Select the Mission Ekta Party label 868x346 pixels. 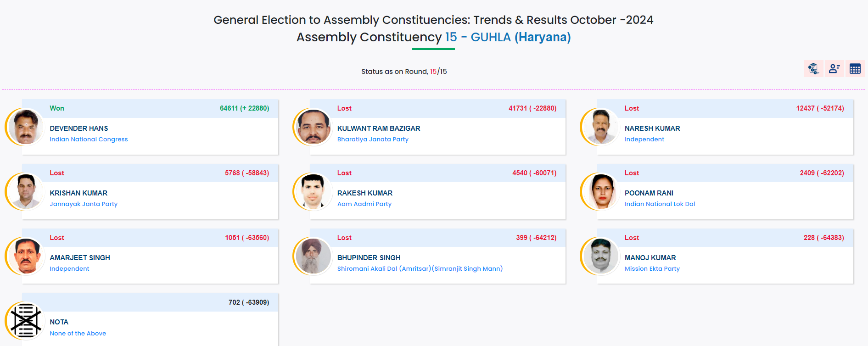652,269
